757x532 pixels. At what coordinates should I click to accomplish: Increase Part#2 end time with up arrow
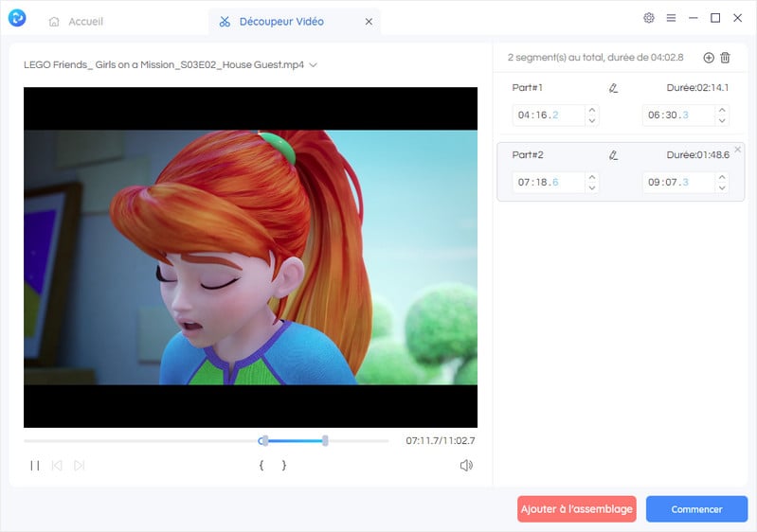tap(722, 177)
